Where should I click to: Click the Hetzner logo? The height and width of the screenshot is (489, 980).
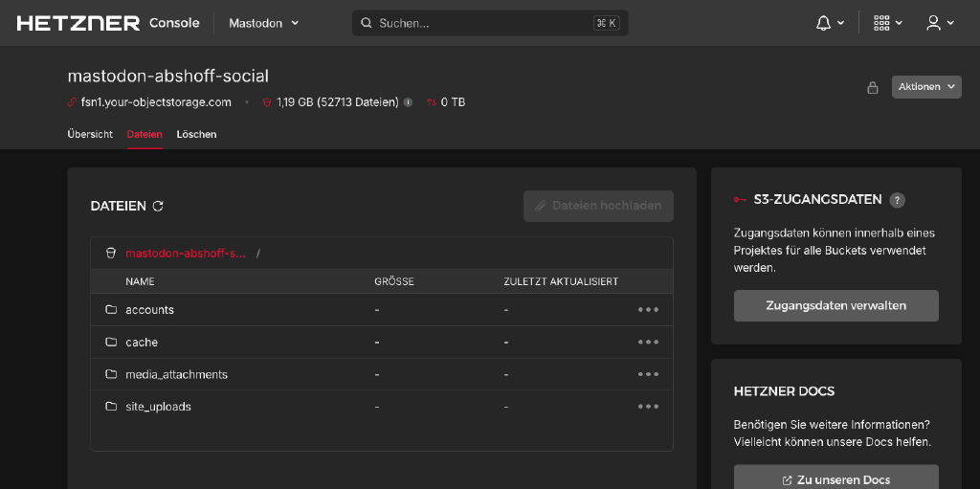click(78, 23)
